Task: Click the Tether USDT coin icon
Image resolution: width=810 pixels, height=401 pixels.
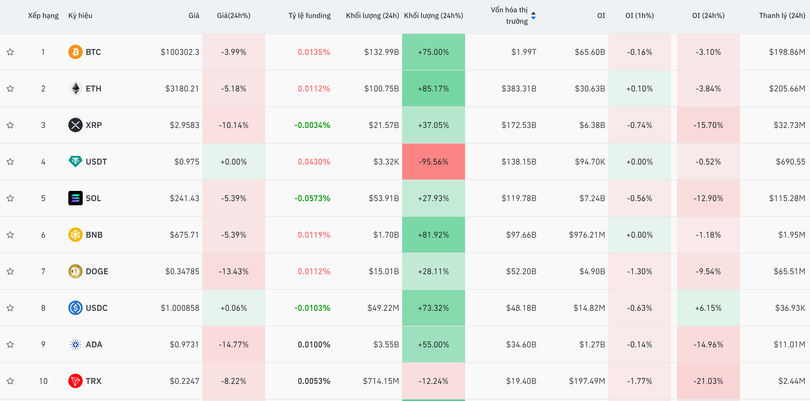Action: point(75,162)
